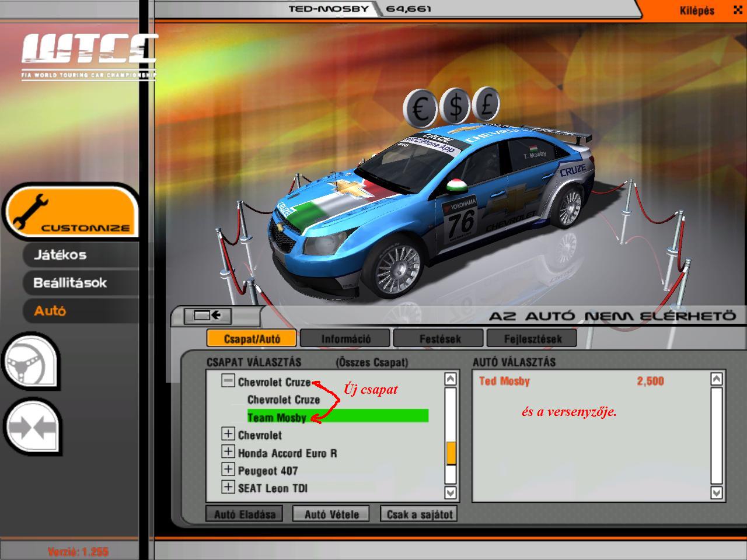Image resolution: width=747 pixels, height=560 pixels.
Task: Expand the SEAT Leon TDI group
Action: (228, 487)
